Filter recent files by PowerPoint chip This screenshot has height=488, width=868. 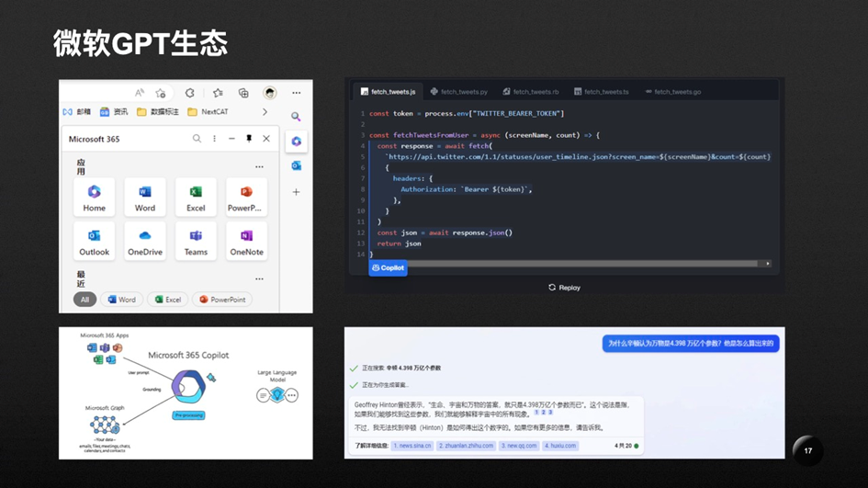tap(222, 300)
